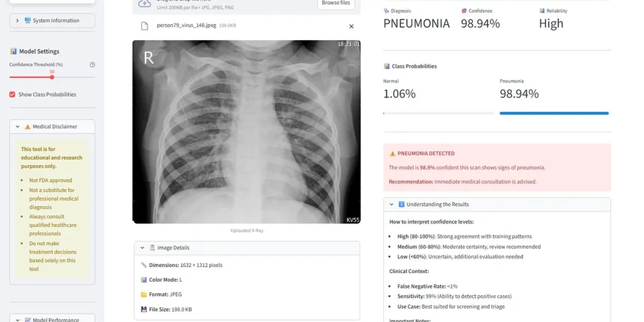The height and width of the screenshot is (322, 644).
Task: Click the Not FDA approved bullet
Action: [50, 180]
